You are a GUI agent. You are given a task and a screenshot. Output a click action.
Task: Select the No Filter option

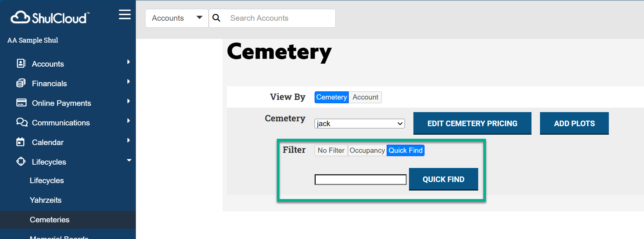tap(331, 151)
